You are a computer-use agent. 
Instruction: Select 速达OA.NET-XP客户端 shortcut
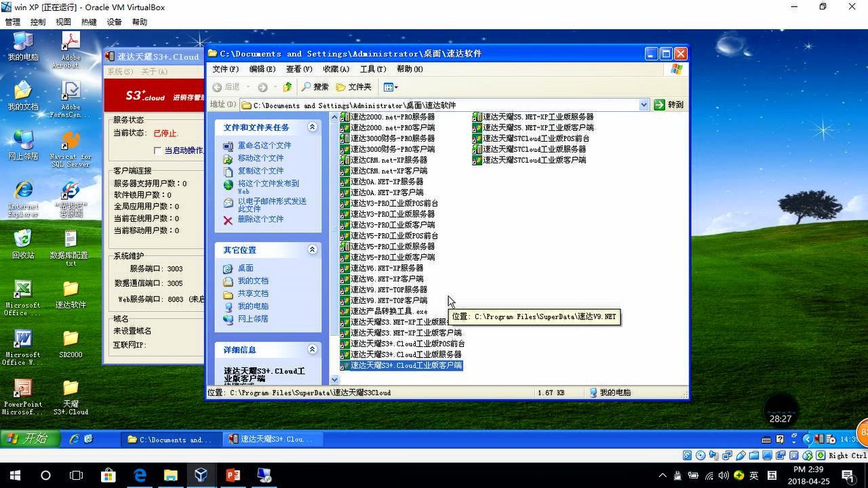pos(382,192)
